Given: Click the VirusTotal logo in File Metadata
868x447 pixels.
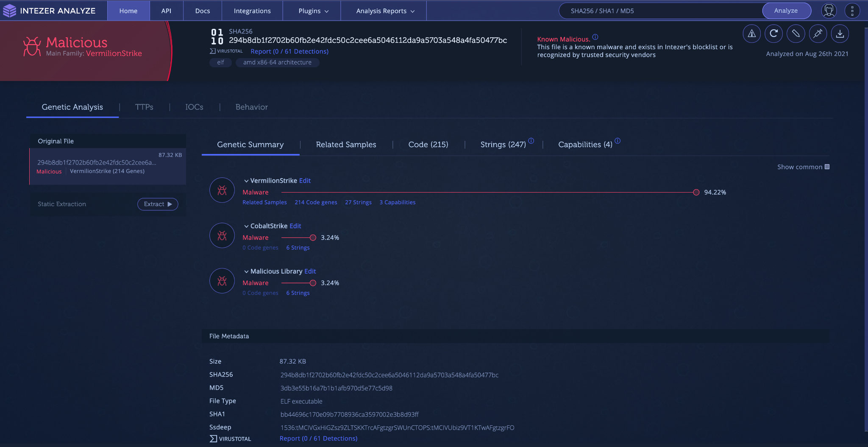Looking at the screenshot, I should coord(230,439).
